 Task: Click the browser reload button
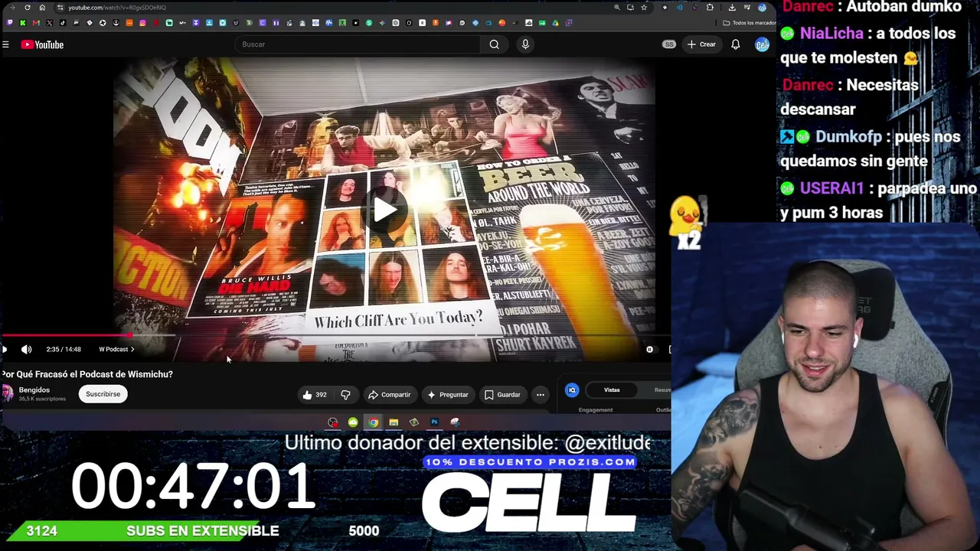[x=28, y=8]
